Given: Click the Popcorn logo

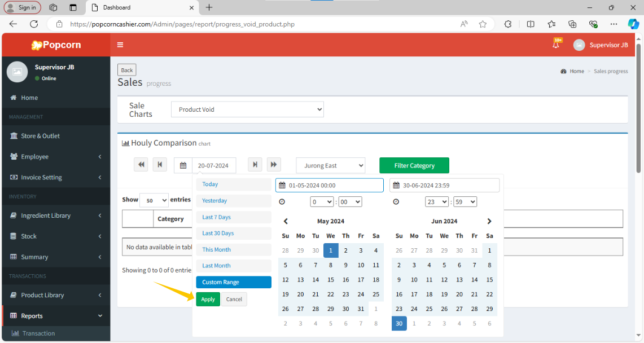Looking at the screenshot, I should coord(56,45).
